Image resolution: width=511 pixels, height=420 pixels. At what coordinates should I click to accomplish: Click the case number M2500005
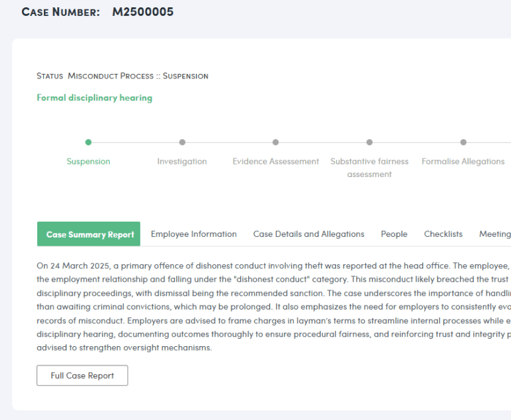(x=142, y=12)
